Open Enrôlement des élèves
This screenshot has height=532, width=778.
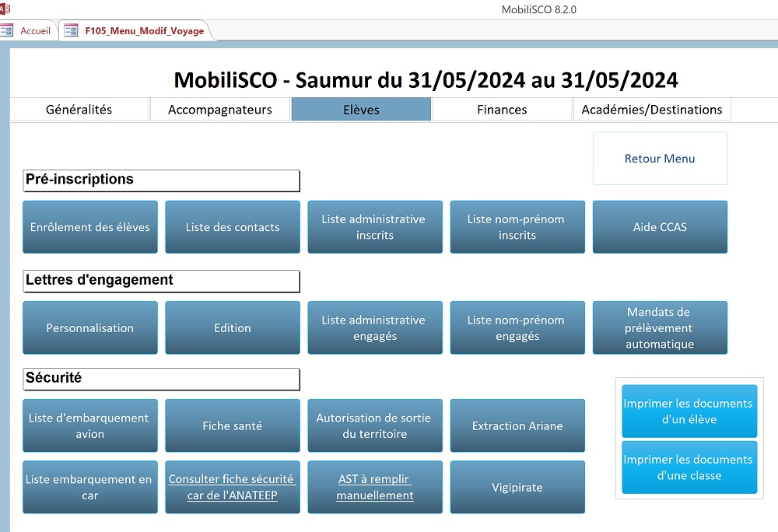pyautogui.click(x=90, y=227)
